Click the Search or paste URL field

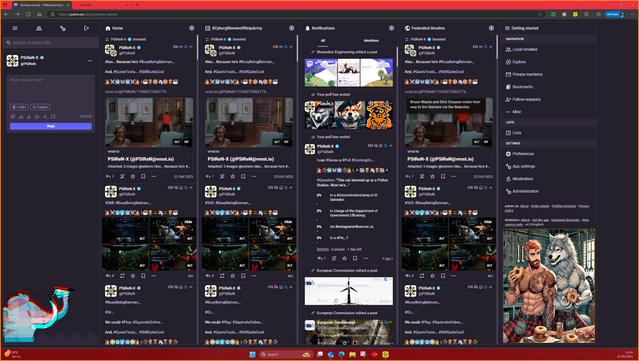click(x=51, y=42)
